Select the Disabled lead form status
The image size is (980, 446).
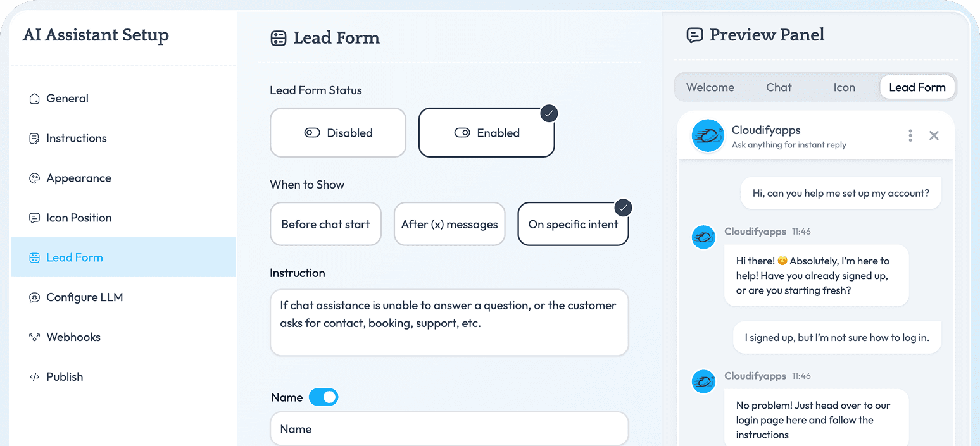point(338,133)
